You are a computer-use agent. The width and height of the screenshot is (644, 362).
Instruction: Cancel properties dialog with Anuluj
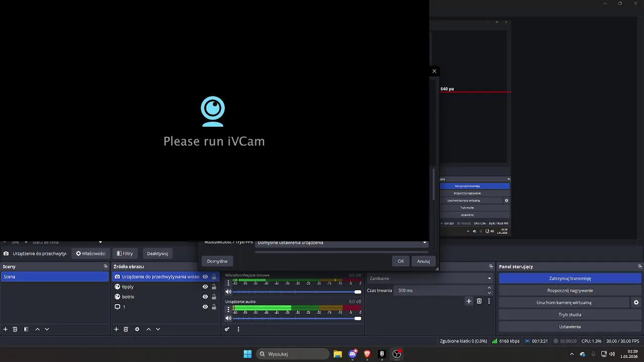(423, 261)
